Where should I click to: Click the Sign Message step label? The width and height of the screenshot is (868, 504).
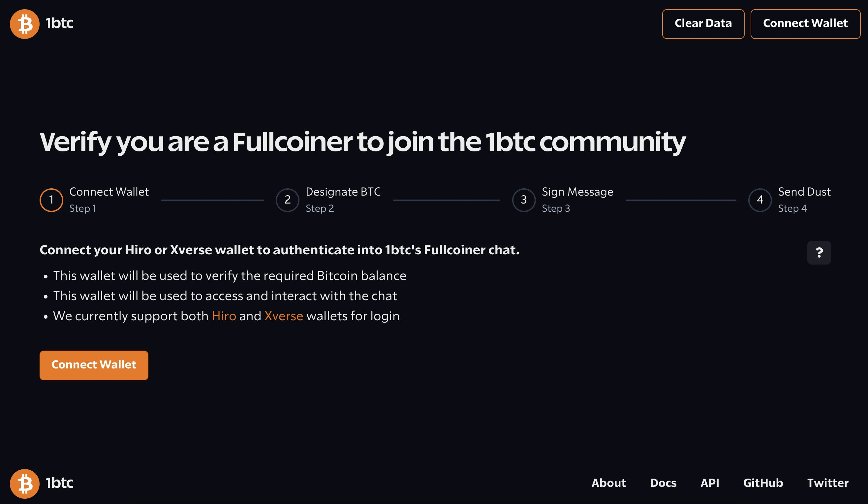click(x=577, y=192)
